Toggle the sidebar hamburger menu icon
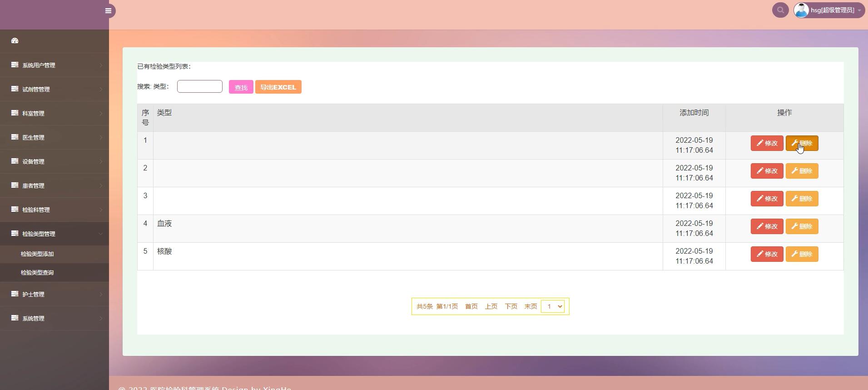The image size is (868, 390). (108, 11)
